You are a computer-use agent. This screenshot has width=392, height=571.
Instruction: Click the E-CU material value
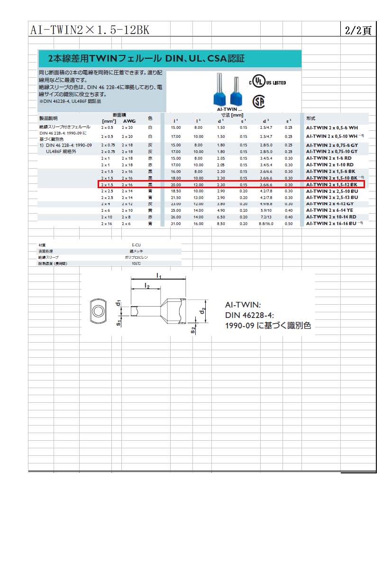click(x=135, y=245)
